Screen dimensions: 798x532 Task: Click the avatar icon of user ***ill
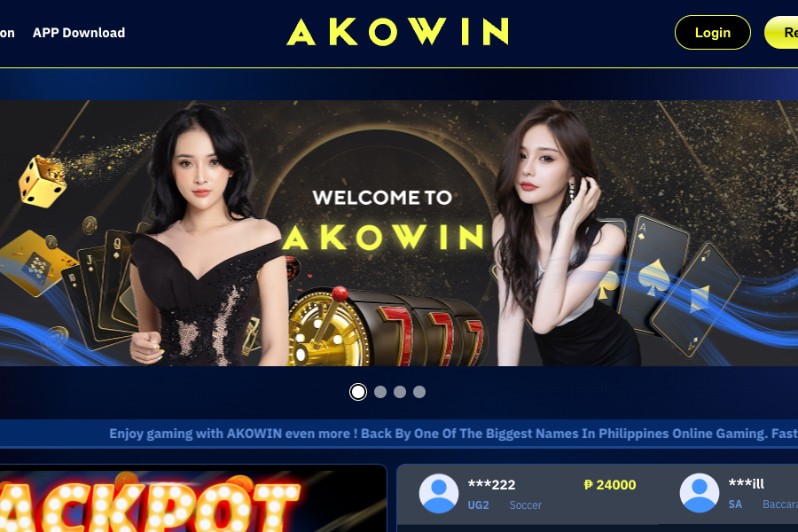tap(700, 493)
